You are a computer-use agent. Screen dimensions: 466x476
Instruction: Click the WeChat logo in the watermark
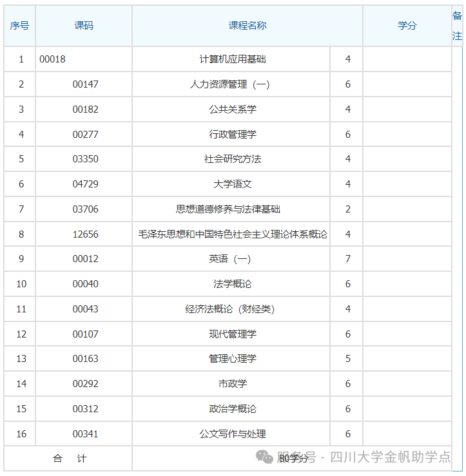(x=264, y=457)
